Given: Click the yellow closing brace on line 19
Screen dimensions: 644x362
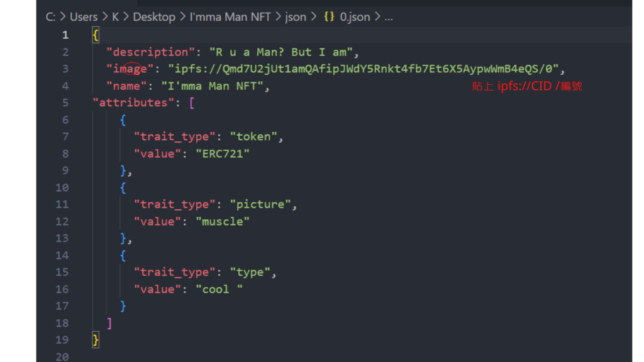Looking at the screenshot, I should pos(96,340).
